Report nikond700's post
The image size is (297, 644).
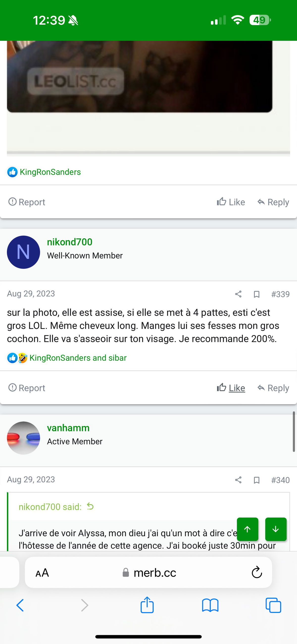tap(27, 388)
